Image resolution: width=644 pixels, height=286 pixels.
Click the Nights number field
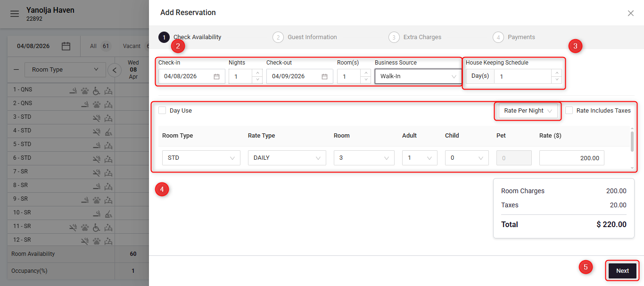coord(240,76)
